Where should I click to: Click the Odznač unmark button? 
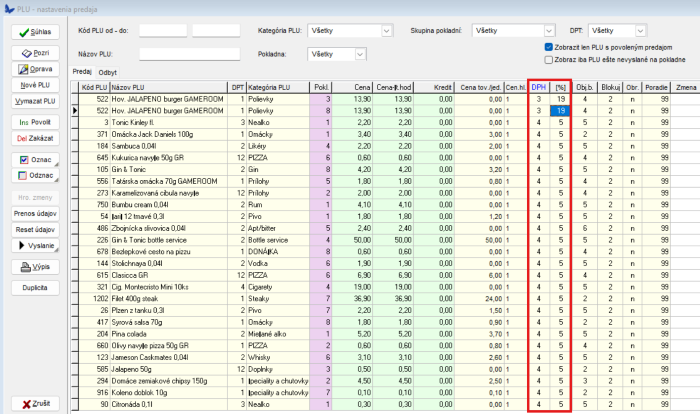(35, 176)
